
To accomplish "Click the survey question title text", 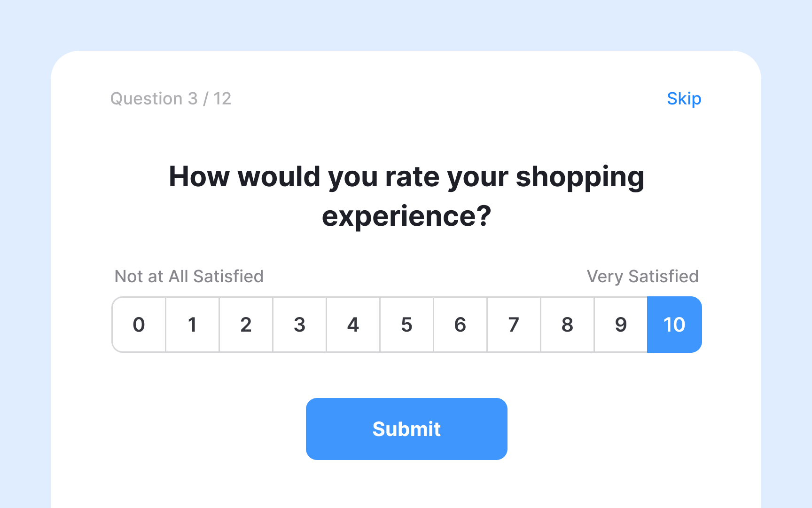I will tap(406, 195).
